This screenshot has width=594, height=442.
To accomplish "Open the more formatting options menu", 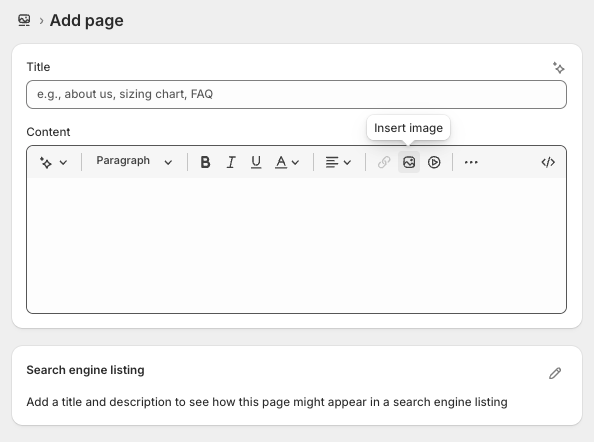I will tap(471, 162).
